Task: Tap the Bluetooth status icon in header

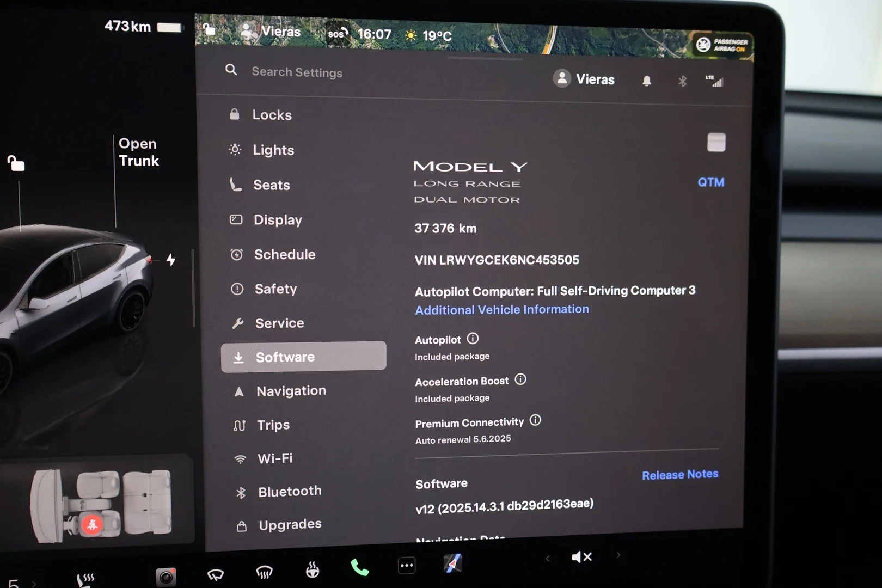Action: (x=682, y=82)
